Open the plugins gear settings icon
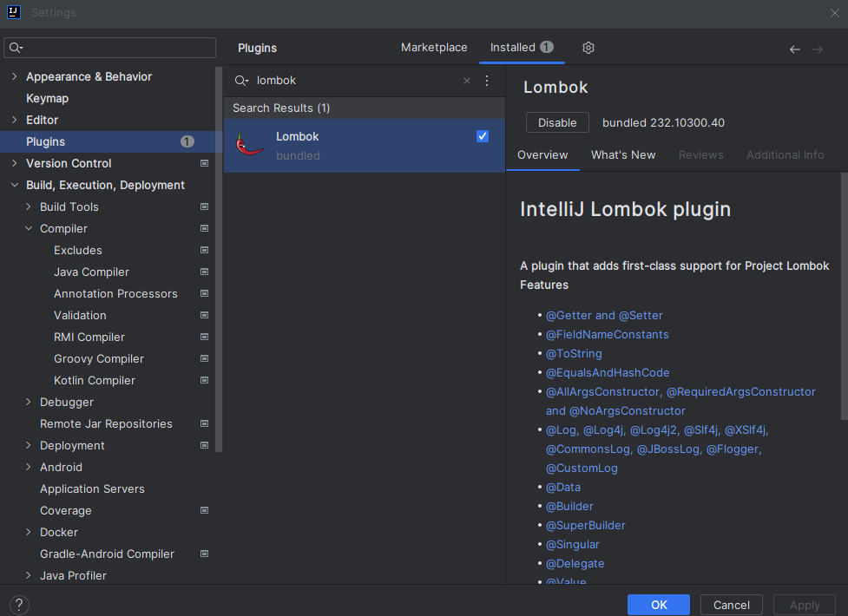 pos(588,48)
